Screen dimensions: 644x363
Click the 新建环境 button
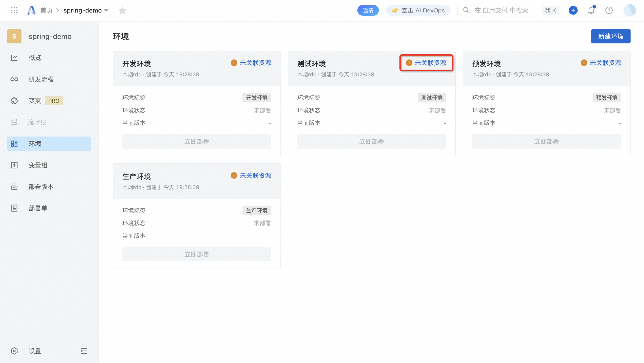(x=610, y=36)
